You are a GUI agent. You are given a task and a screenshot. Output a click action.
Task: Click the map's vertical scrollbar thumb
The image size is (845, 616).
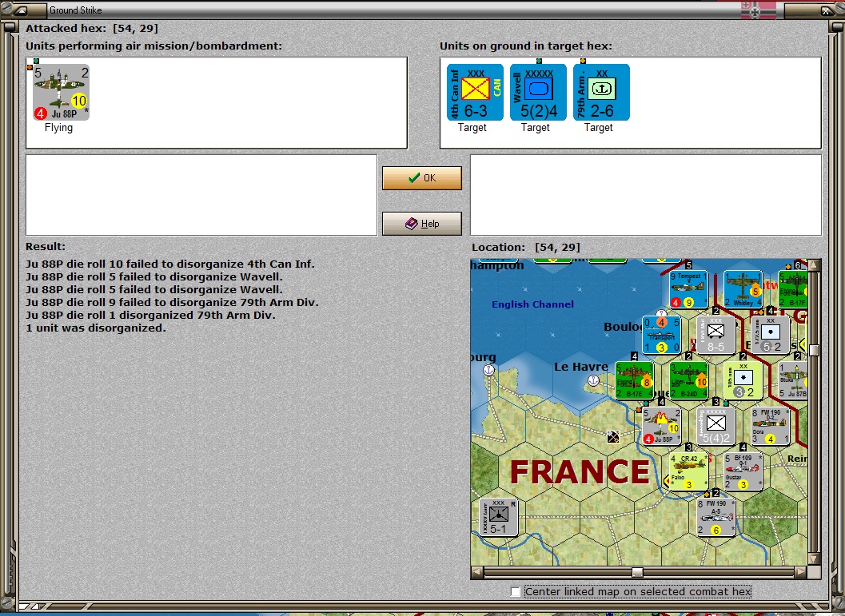tap(815, 350)
